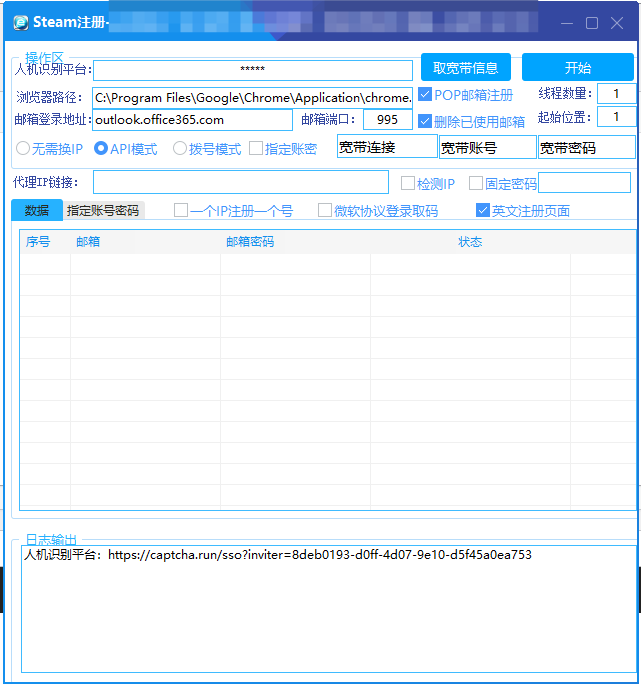
Task: Select the 无需换IP radio option
Action: coord(23,149)
